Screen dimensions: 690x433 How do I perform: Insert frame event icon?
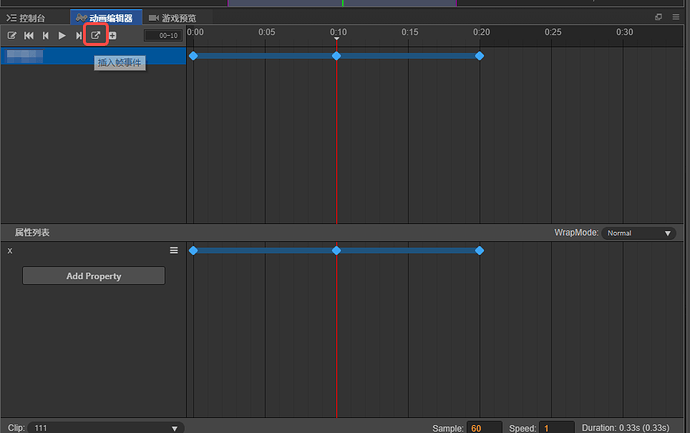[x=95, y=35]
